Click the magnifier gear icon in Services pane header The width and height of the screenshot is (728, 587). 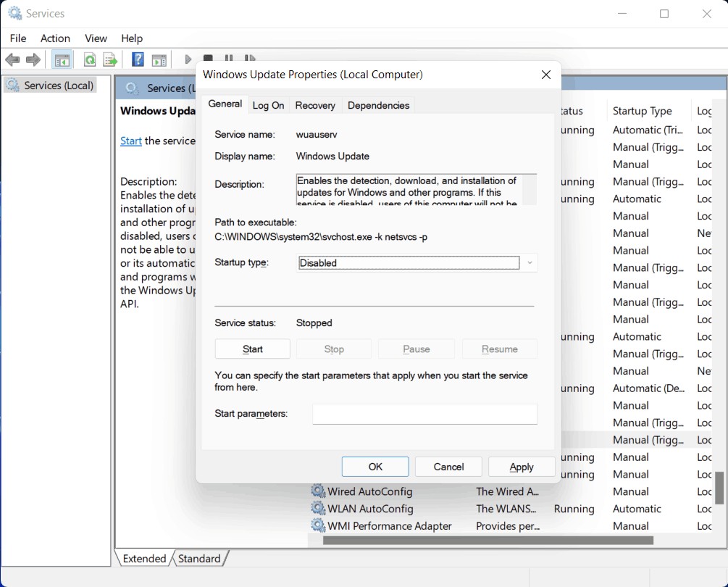pos(132,88)
